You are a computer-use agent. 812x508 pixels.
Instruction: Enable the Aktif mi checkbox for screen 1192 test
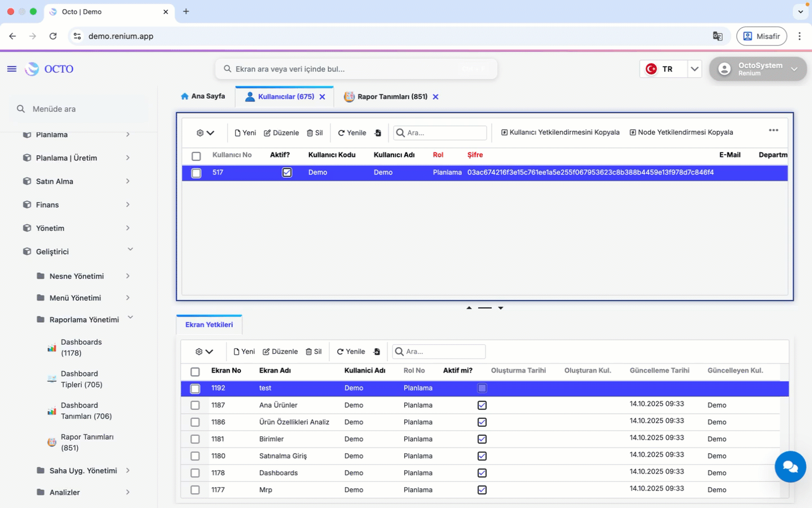click(x=482, y=388)
